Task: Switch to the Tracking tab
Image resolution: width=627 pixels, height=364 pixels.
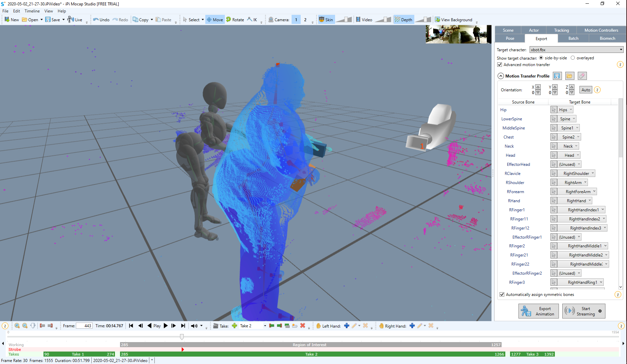Action: 561,30
